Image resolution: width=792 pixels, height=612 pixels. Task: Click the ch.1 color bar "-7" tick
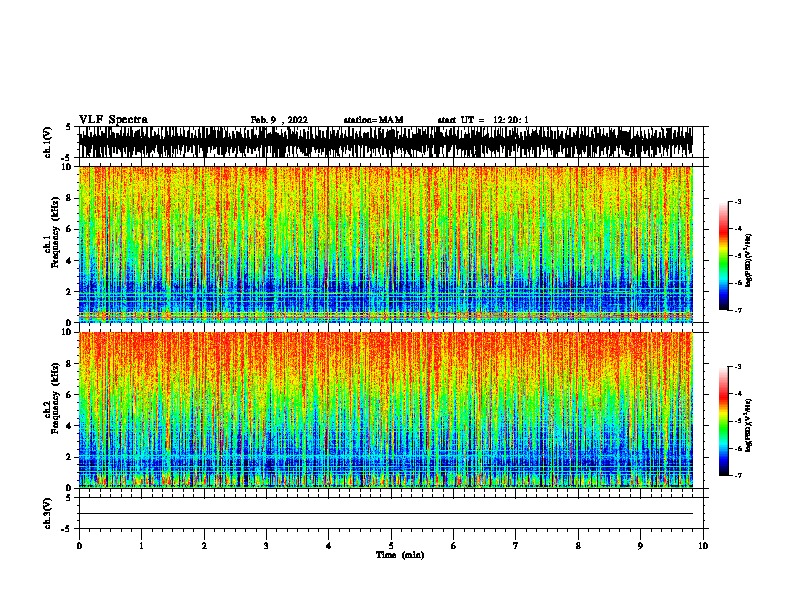[x=738, y=310]
